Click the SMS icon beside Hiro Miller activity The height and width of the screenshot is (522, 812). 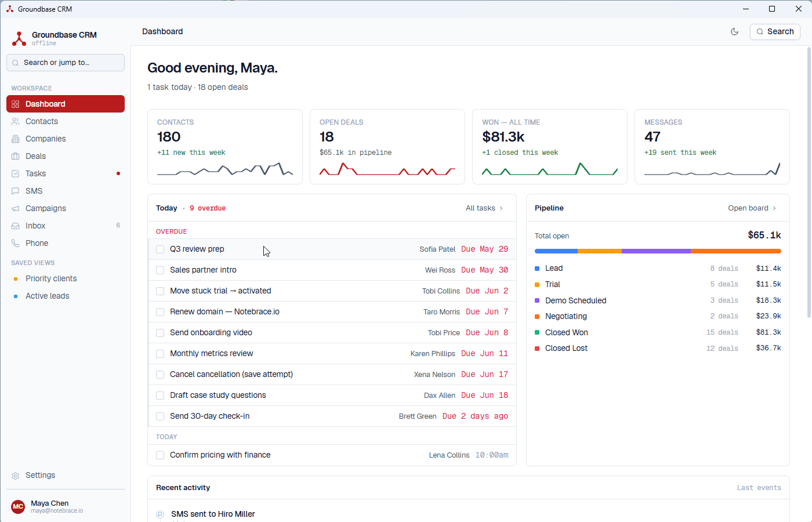click(x=160, y=514)
